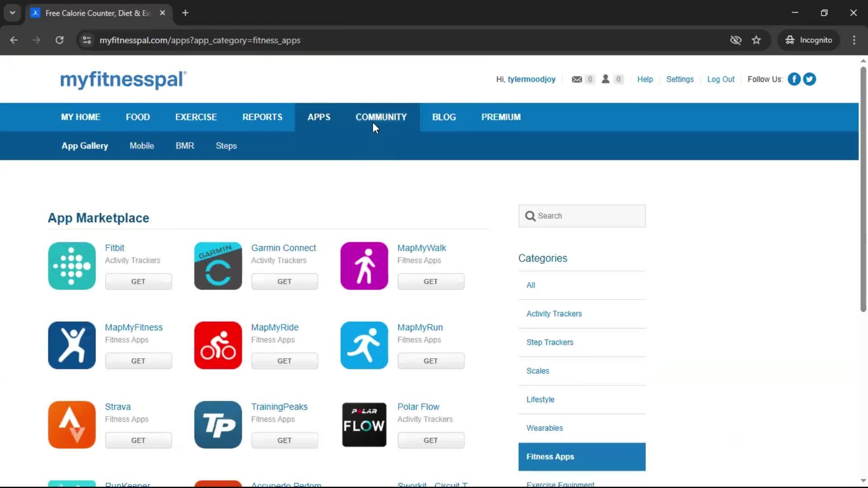Open the TrainingPeaks TP icon

218,425
